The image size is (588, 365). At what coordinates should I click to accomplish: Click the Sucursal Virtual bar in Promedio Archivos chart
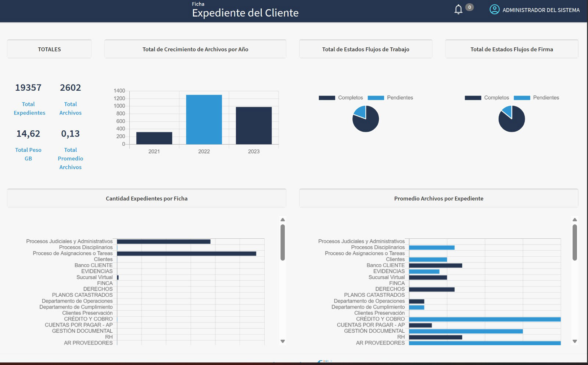click(428, 278)
